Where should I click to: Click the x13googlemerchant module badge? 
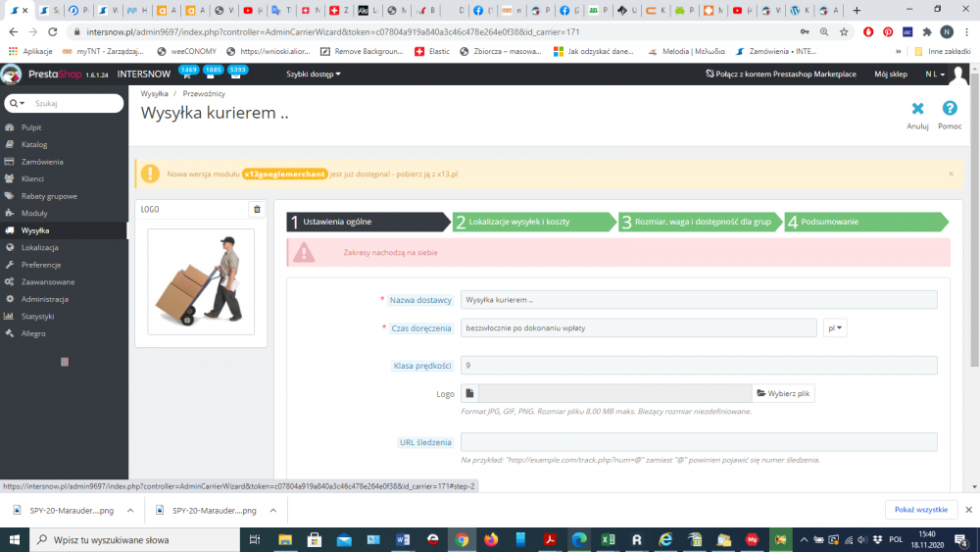[284, 174]
